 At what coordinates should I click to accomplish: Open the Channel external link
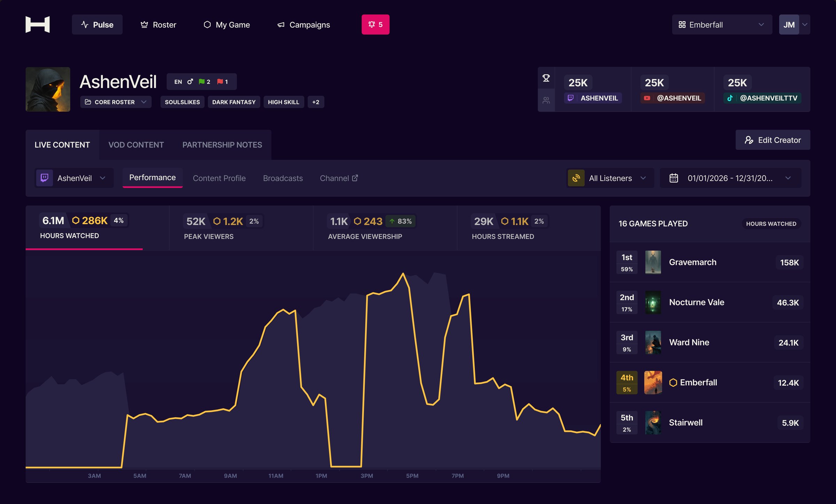(339, 178)
